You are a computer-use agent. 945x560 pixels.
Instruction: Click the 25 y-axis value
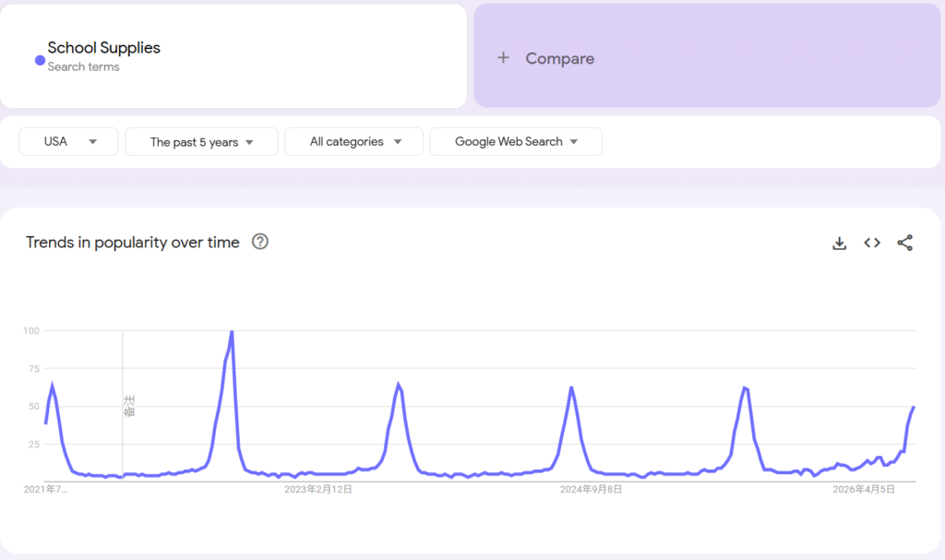click(x=34, y=445)
